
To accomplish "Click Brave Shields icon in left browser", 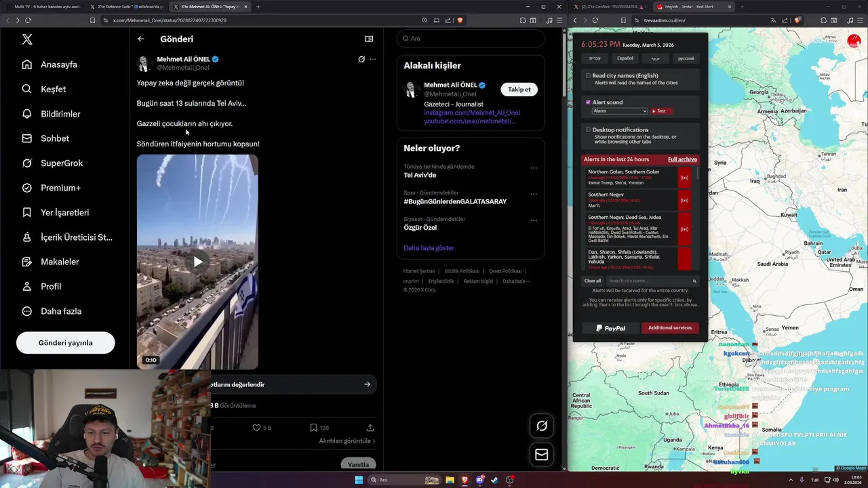I will (460, 20).
